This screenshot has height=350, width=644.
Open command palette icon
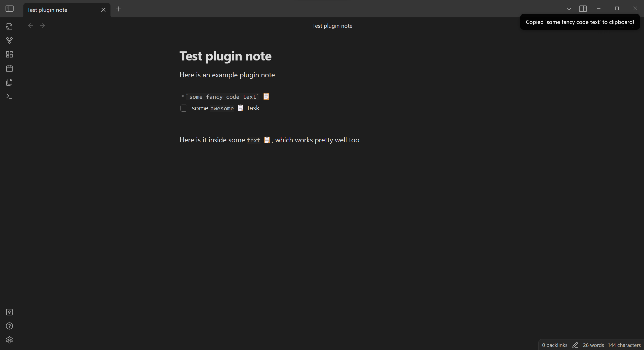[x=9, y=96]
